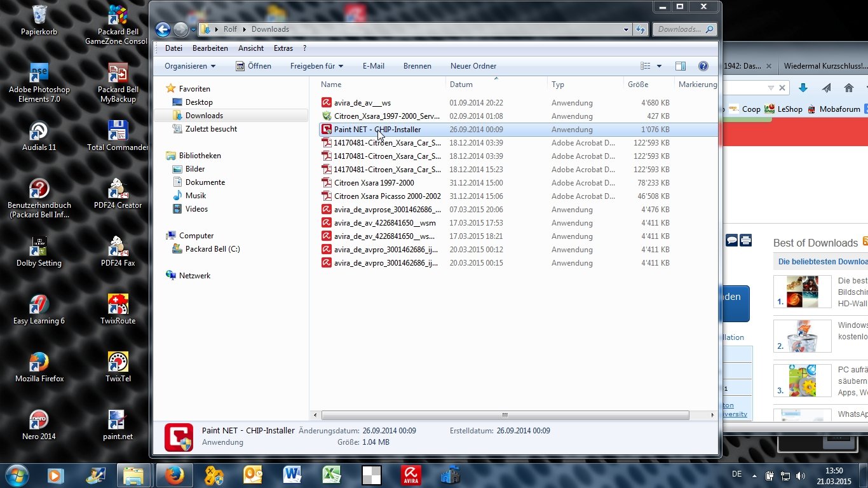Screen dimensions: 868x488
Task: Toggle the preview pane button
Action: click(x=681, y=66)
